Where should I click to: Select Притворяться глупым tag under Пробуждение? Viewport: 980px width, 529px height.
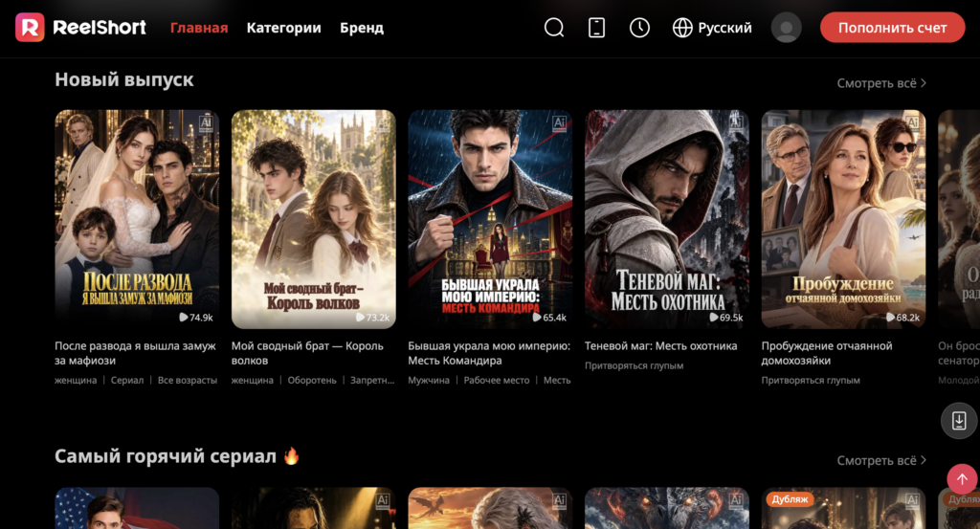tap(811, 381)
